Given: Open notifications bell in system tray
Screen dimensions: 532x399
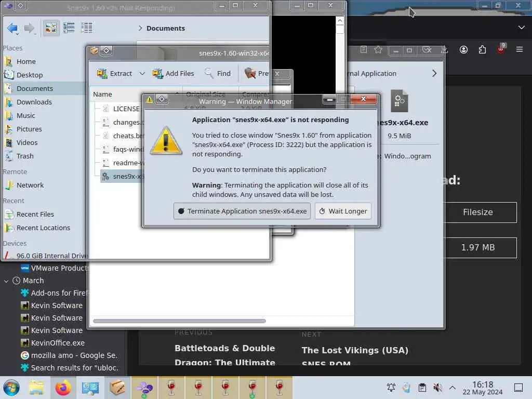Looking at the screenshot, I should coord(391,387).
